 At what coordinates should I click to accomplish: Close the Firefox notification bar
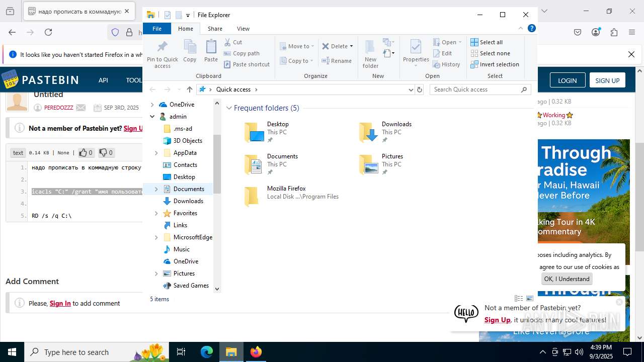click(631, 54)
